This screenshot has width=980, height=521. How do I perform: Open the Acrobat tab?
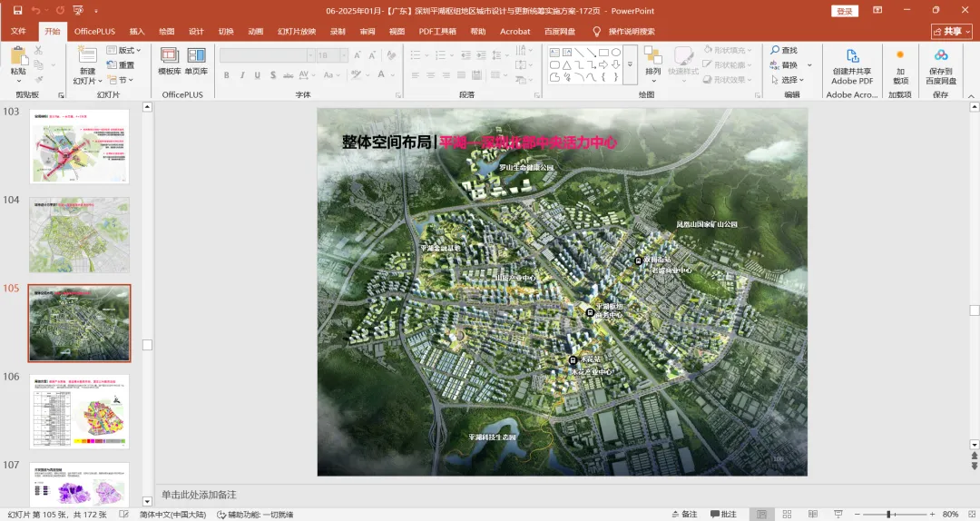515,31
